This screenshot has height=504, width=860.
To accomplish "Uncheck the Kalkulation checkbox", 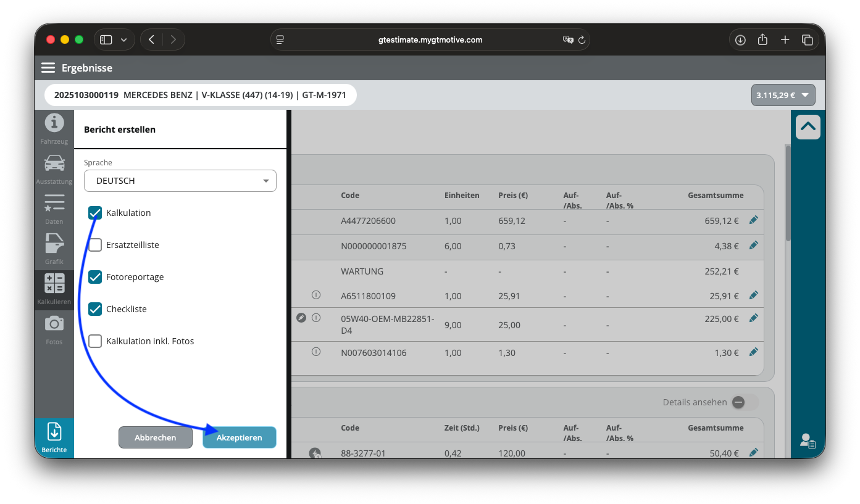I will coord(95,213).
